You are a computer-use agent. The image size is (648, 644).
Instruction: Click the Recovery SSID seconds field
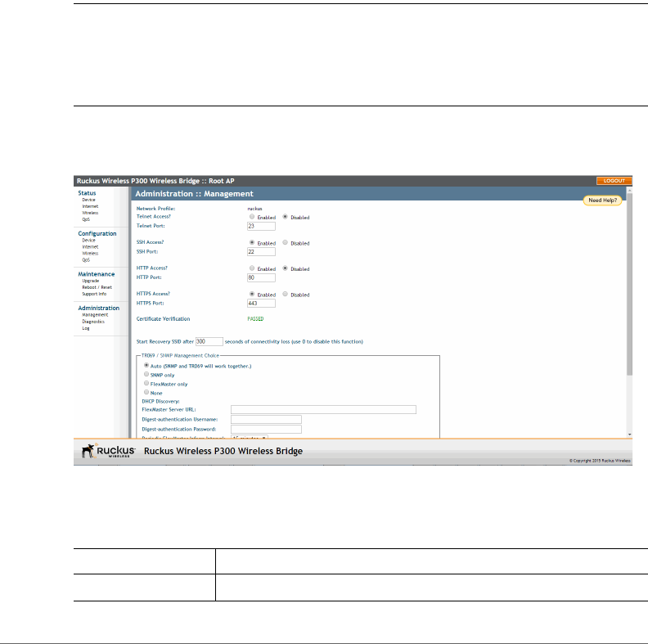(x=209, y=341)
